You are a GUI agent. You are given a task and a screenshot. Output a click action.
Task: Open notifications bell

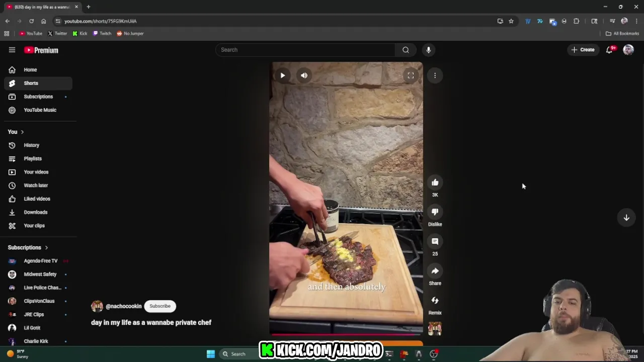click(609, 50)
